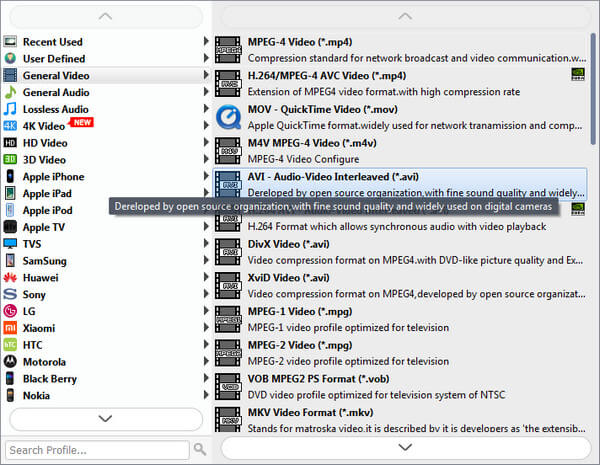Image resolution: width=600 pixels, height=465 pixels.
Task: Expand the HD Video submenu arrow
Action: click(206, 142)
